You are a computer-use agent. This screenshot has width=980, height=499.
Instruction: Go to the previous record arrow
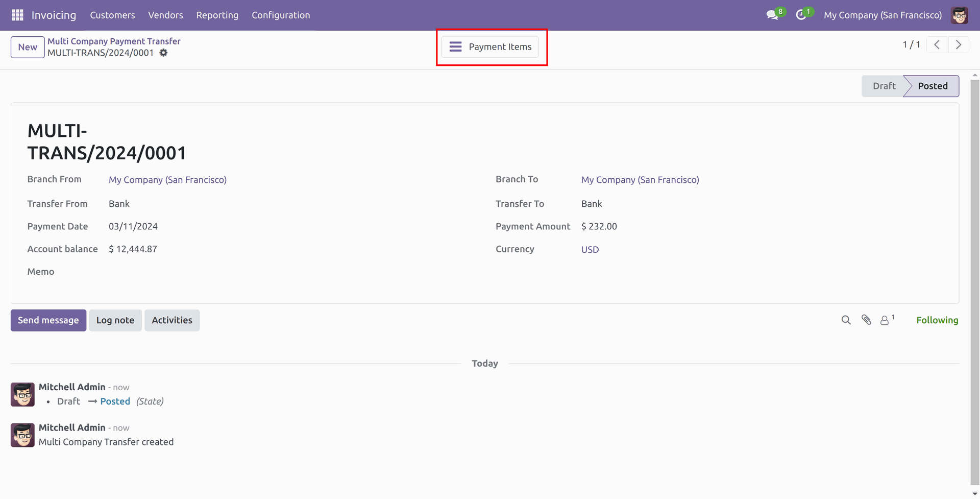tap(937, 45)
